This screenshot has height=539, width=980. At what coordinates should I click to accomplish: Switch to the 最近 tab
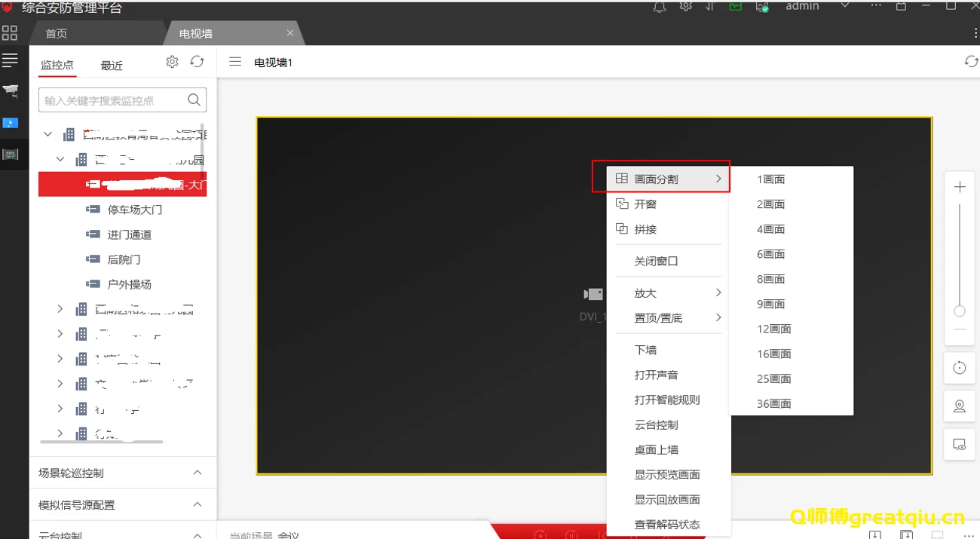pos(112,66)
